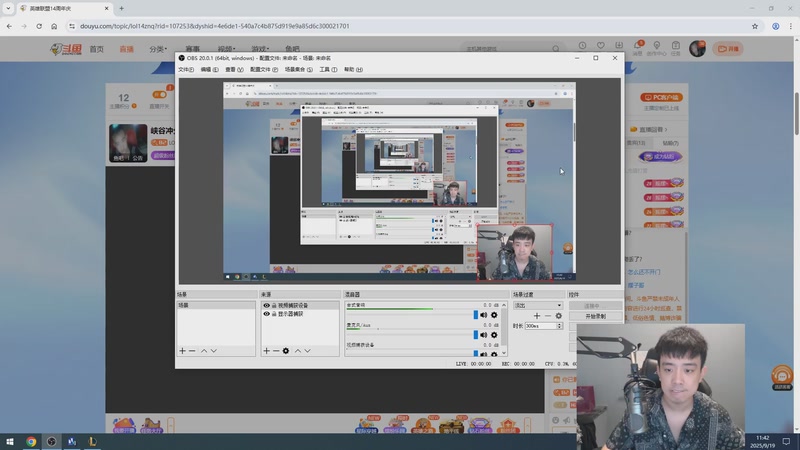
Task: Click the 开播 button in Douyu header
Action: (728, 48)
